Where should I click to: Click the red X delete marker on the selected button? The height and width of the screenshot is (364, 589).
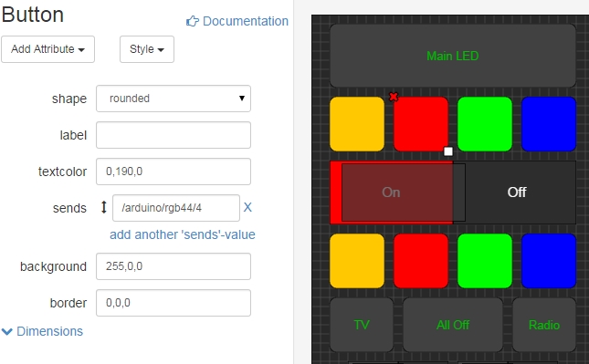394,97
